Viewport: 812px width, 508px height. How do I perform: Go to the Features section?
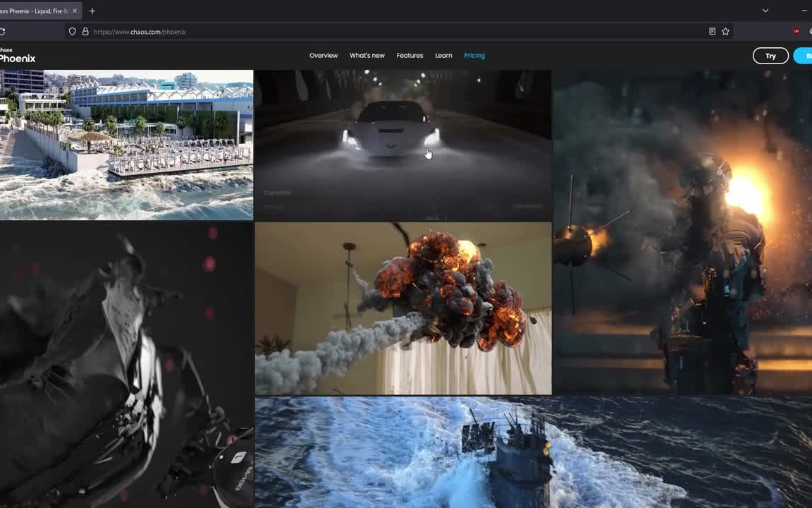click(410, 56)
